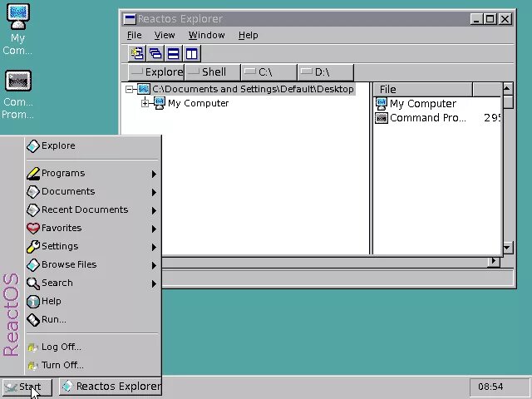This screenshot has height=399, width=532.
Task: Expand the Programs submenu arrow
Action: pyautogui.click(x=154, y=174)
